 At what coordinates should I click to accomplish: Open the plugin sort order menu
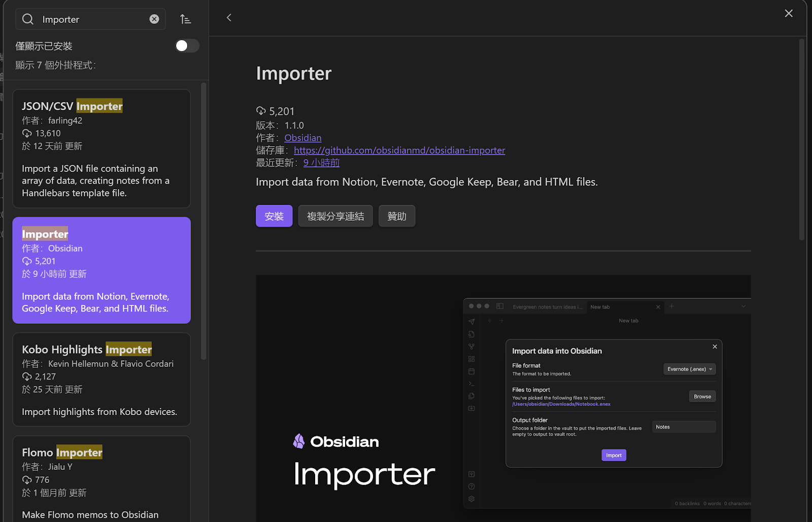pos(185,19)
